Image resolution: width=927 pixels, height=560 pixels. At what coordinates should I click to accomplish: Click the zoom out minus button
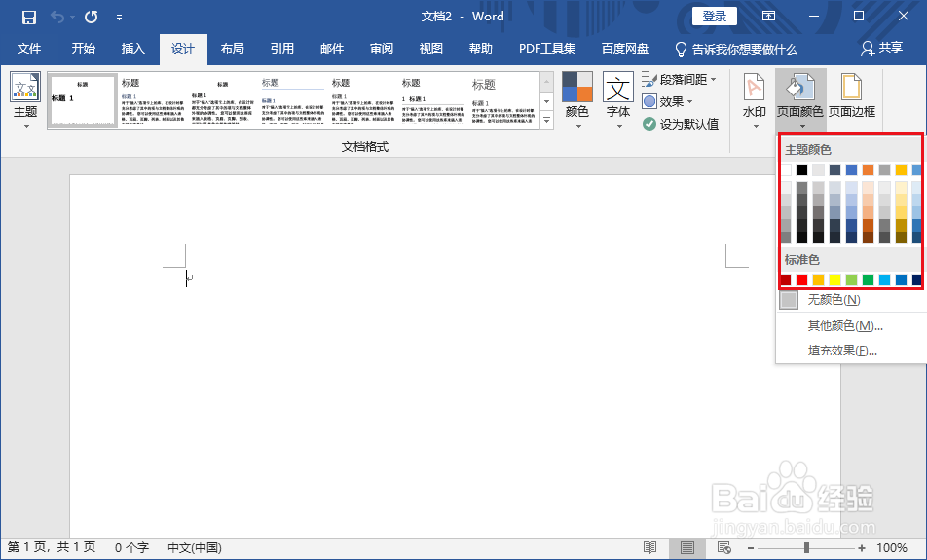tap(750, 548)
